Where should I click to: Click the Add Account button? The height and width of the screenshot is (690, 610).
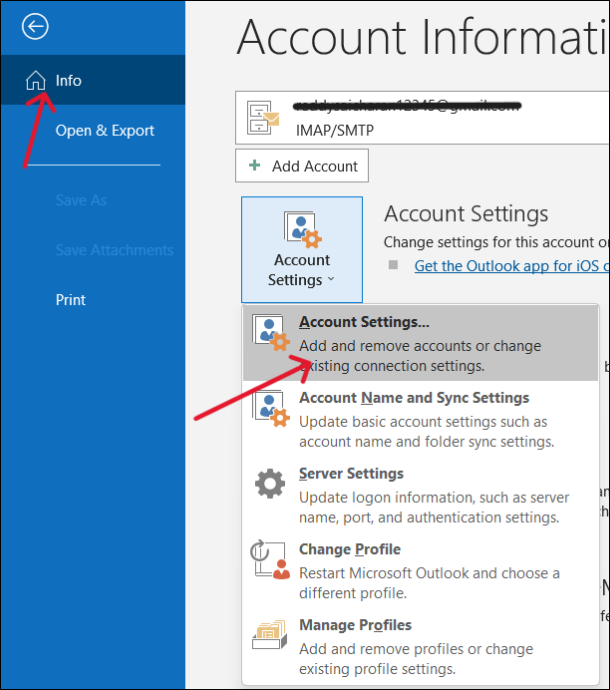[302, 166]
